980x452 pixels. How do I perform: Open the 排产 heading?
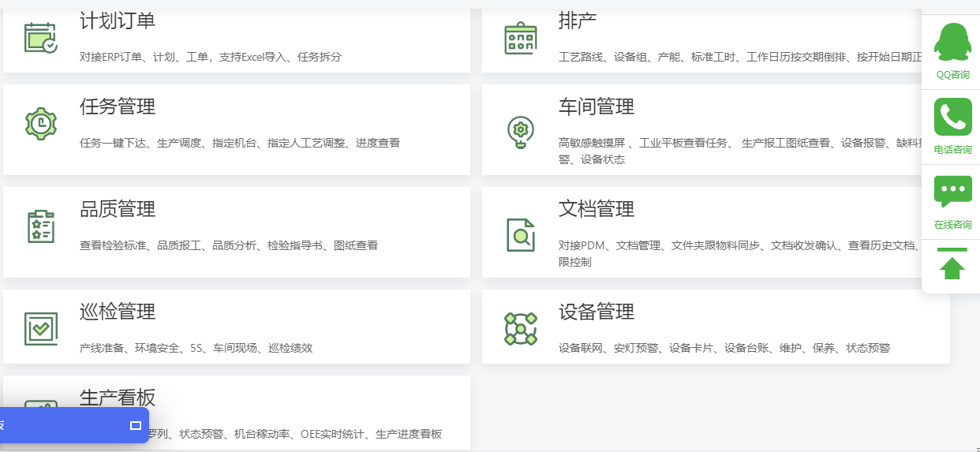(578, 21)
